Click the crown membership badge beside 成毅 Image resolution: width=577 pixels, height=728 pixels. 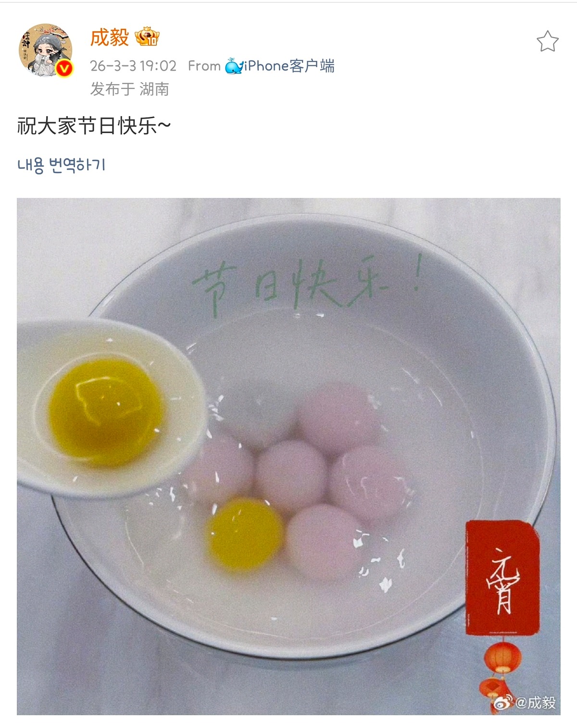click(147, 37)
